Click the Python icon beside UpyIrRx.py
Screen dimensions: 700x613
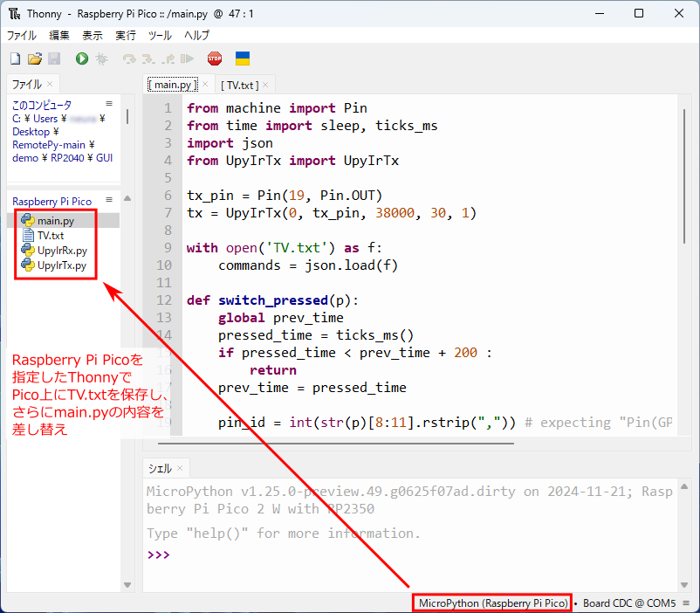pos(28,251)
